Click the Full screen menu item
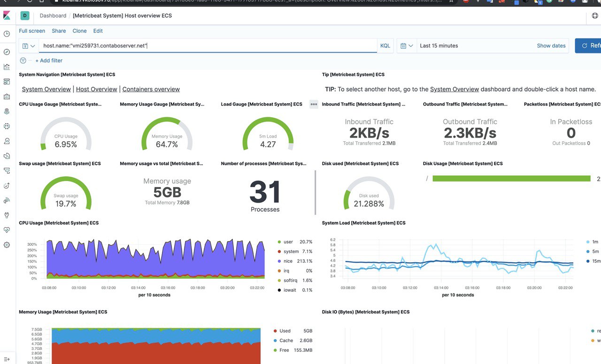This screenshot has height=364, width=601. [x=32, y=31]
